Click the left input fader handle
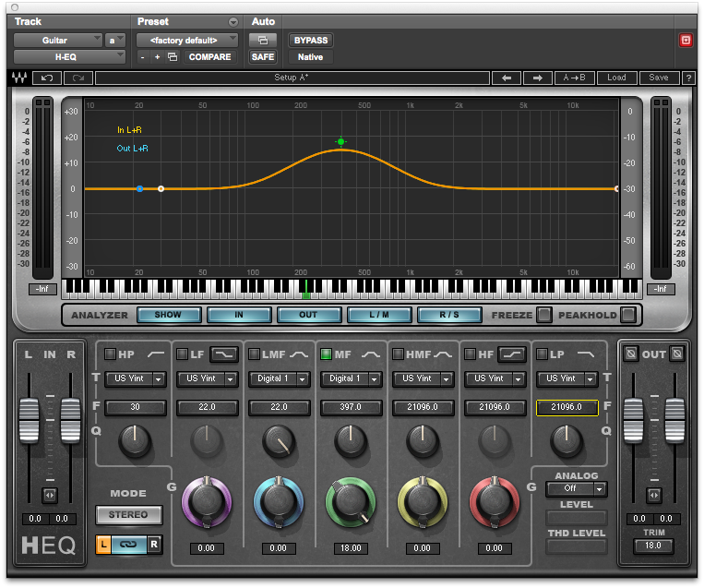 point(30,420)
